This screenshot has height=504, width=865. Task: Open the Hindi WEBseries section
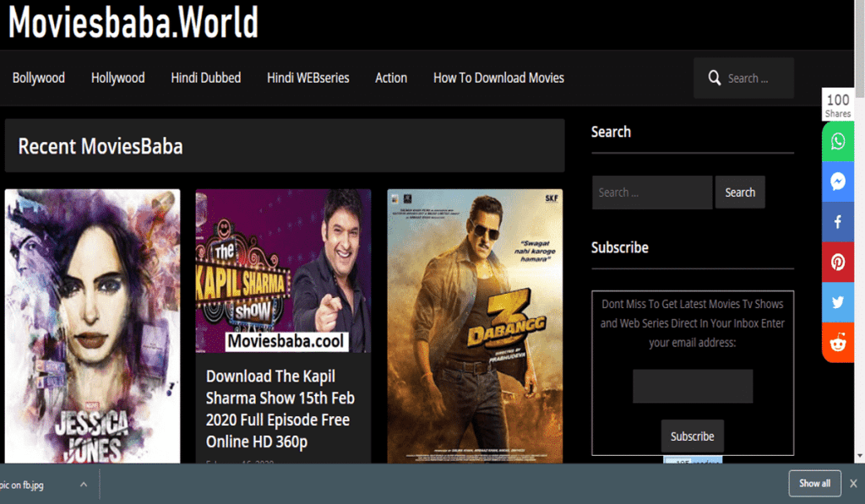(307, 78)
